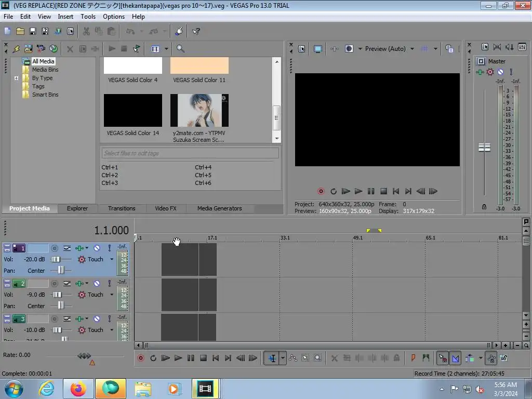This screenshot has height=399, width=532.
Task: Switch to the Explorer tab
Action: coord(77,208)
